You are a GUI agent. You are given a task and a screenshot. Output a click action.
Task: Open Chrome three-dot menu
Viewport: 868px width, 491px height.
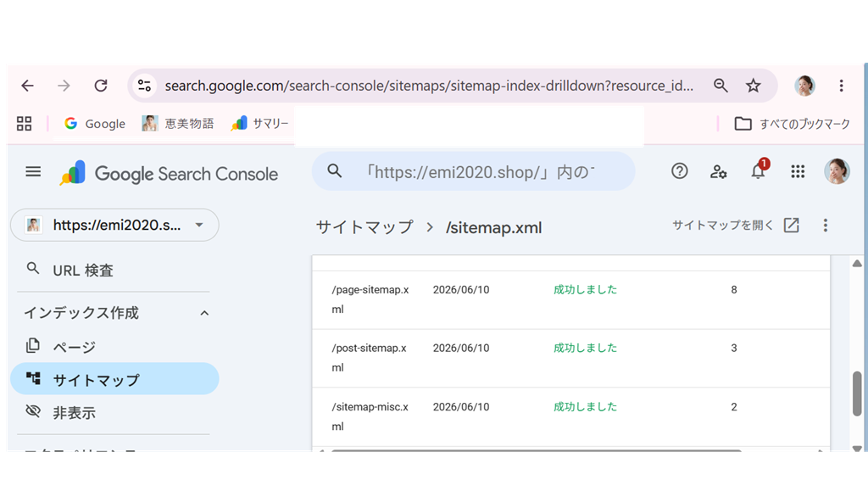[841, 86]
